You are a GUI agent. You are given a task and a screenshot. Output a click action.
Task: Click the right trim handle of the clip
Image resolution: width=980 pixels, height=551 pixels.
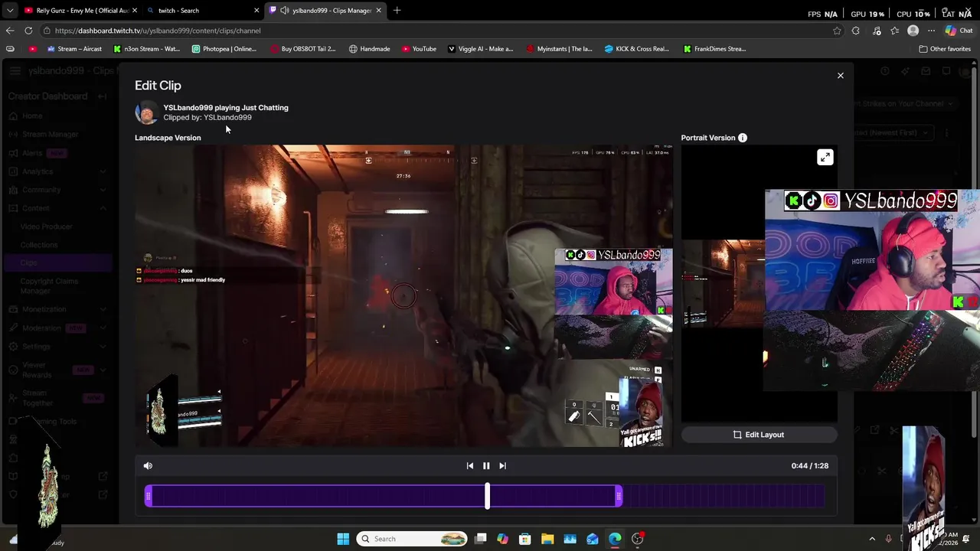click(x=619, y=497)
